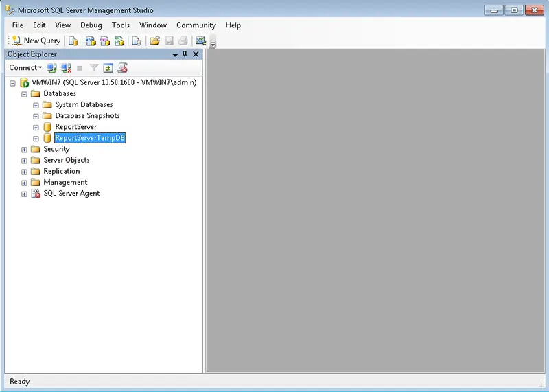The width and height of the screenshot is (549, 392).
Task: Click the ReportServerTempDB cylinder icon
Action: [47, 138]
